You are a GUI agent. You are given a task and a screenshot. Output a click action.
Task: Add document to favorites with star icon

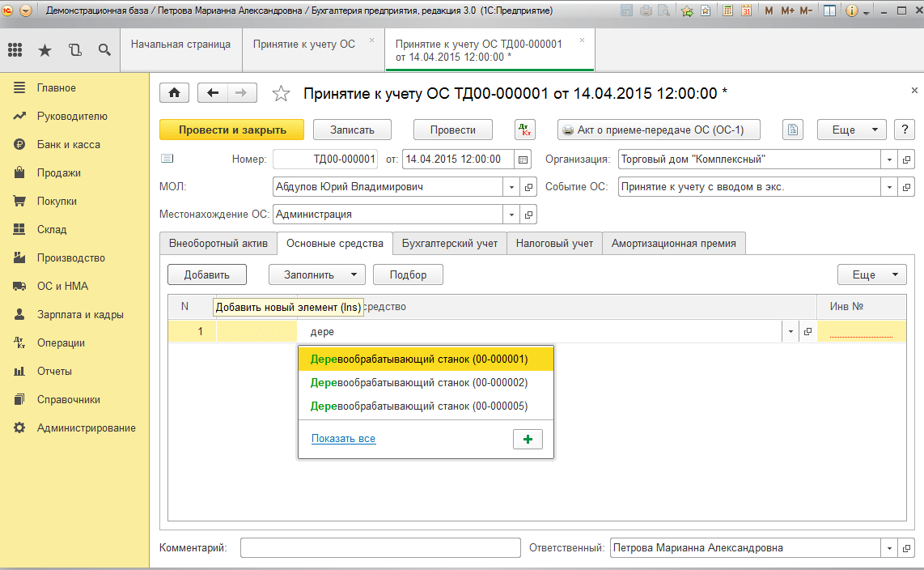[281, 94]
